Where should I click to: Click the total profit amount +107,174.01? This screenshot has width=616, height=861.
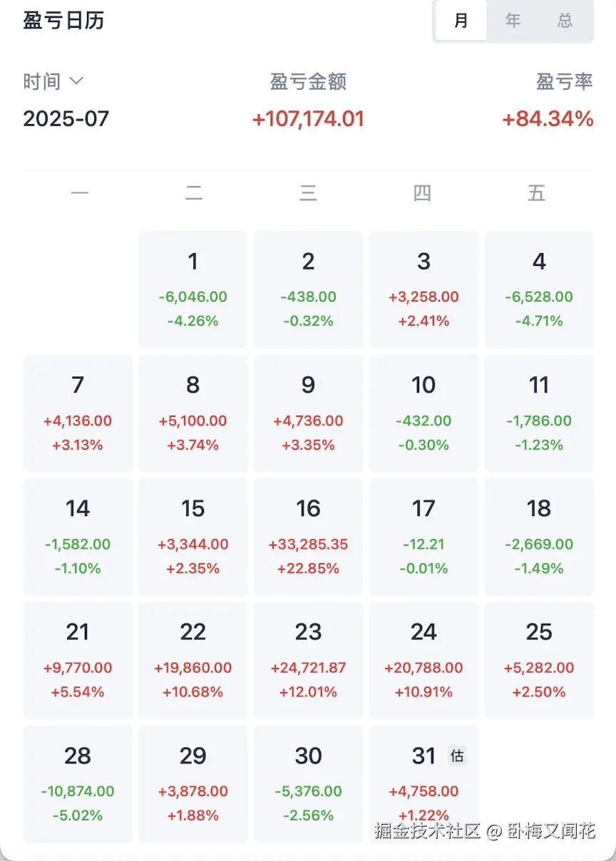(308, 119)
